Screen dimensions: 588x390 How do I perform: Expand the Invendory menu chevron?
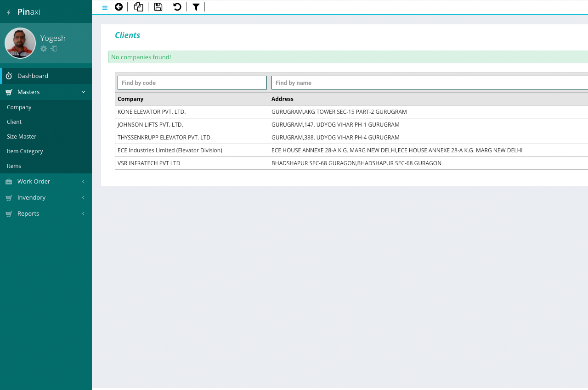tap(83, 198)
